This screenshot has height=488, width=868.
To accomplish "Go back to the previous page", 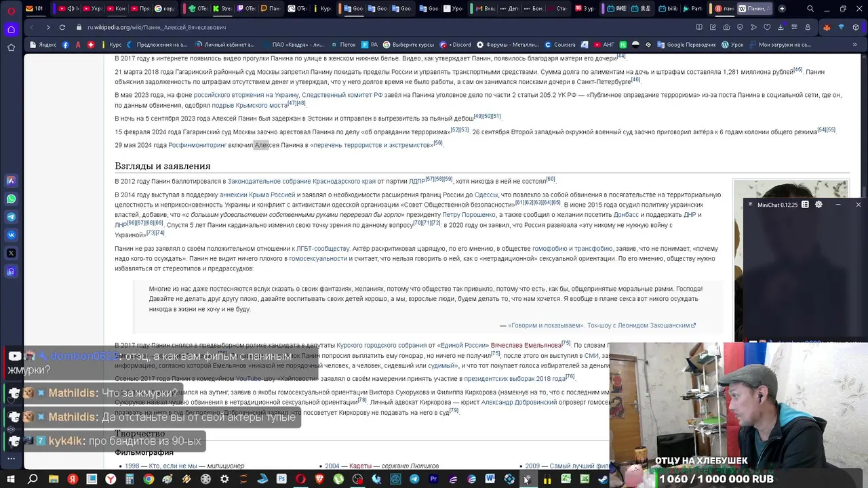I will coord(31,27).
